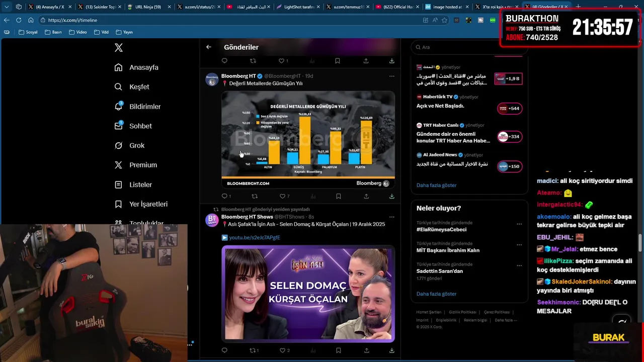Click the browser address bar
This screenshot has width=644, height=362.
pyautogui.click(x=231, y=20)
